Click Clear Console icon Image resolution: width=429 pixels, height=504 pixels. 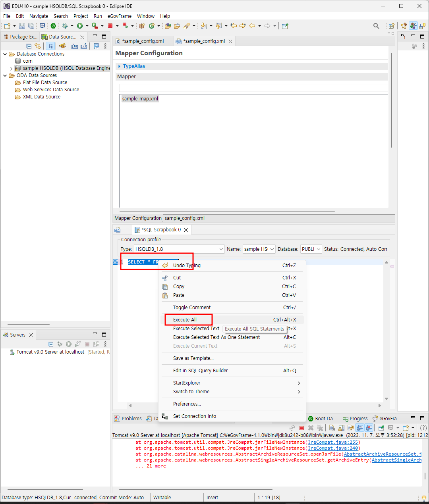point(332,428)
